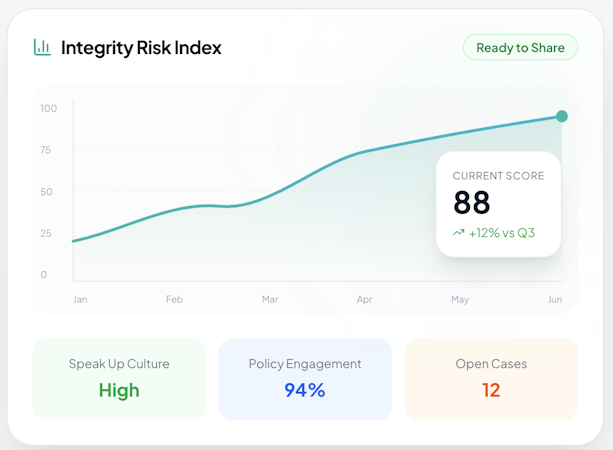Open the Policy Engagement 94% card
Viewport: 613px width, 450px height.
click(x=305, y=379)
